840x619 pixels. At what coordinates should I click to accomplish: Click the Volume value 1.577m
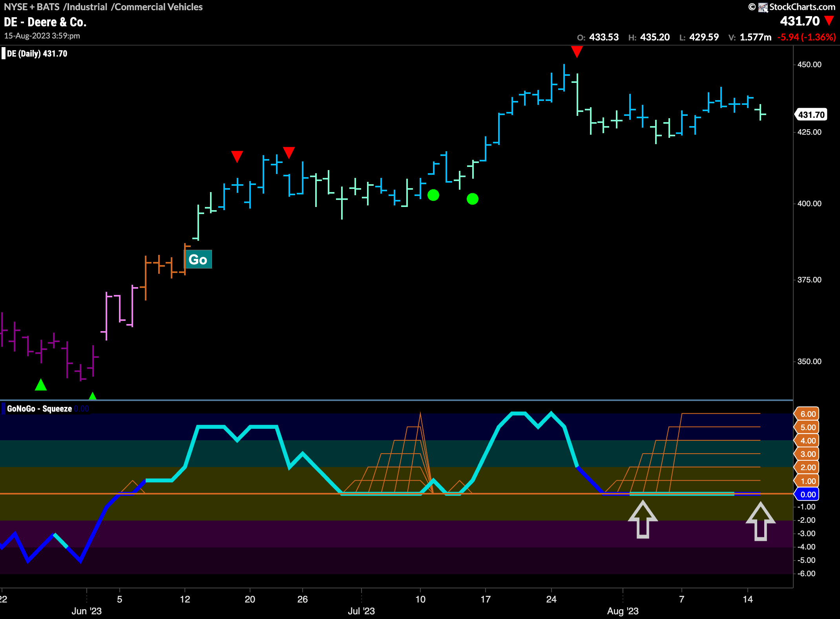click(x=756, y=37)
